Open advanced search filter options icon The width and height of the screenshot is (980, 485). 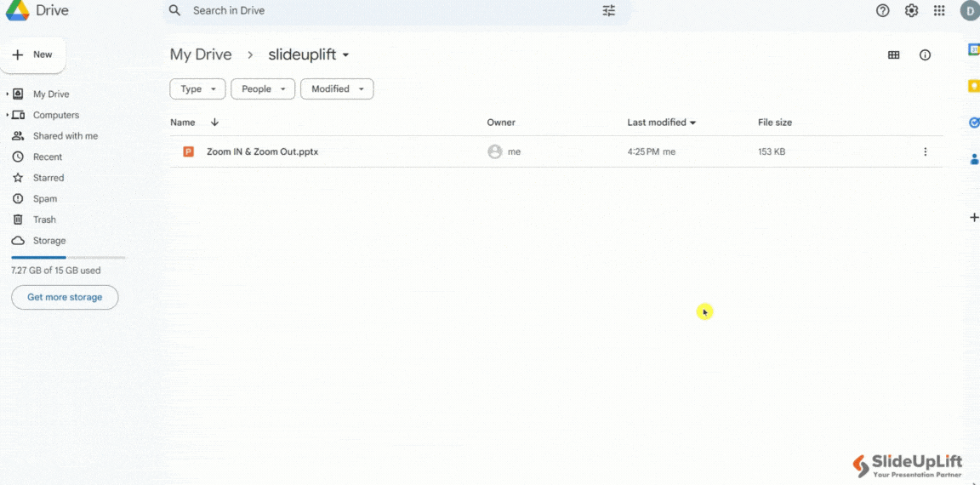tap(609, 10)
